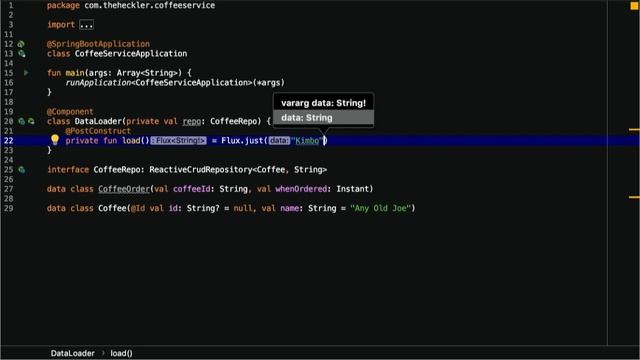Viewport: 640px width, 360px height.
Task: Choose the 'vararg data: String!' signature
Action: 323,103
